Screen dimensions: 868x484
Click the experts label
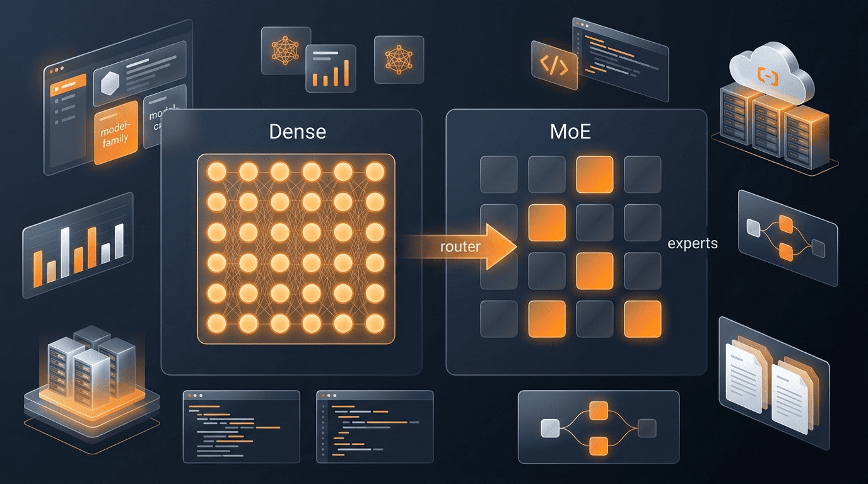[693, 243]
